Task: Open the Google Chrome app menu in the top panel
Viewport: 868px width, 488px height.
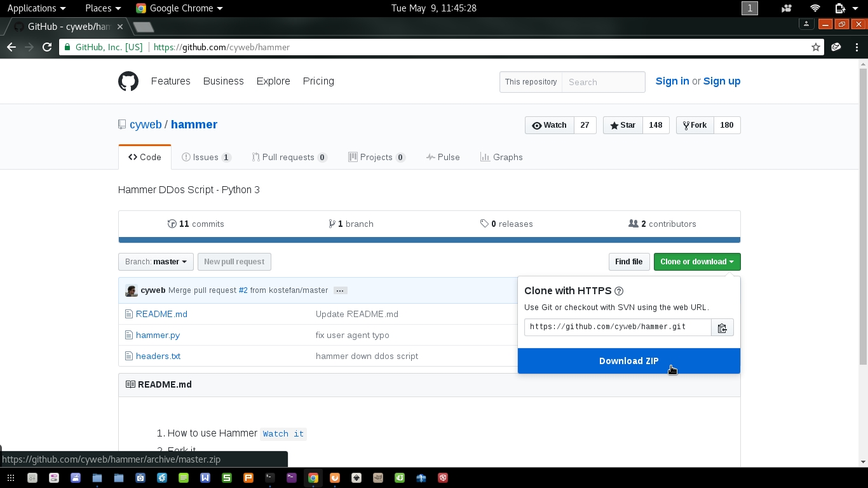Action: 179,8
